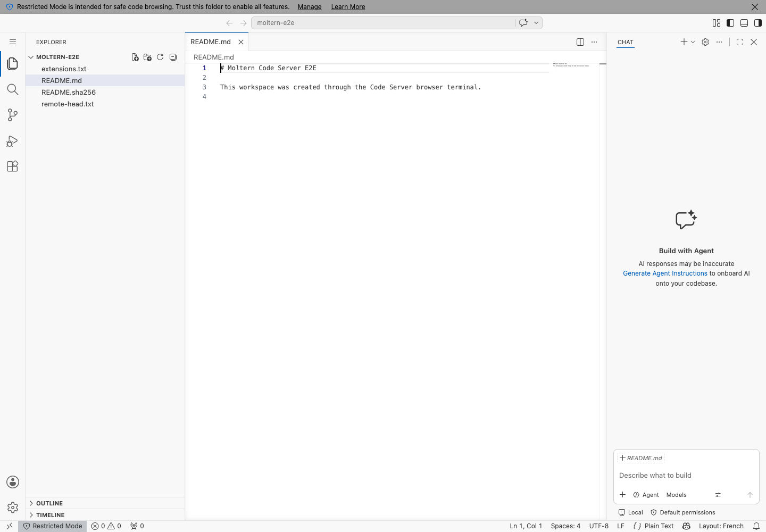
Task: Click the README.md breadcrumb
Action: point(214,57)
